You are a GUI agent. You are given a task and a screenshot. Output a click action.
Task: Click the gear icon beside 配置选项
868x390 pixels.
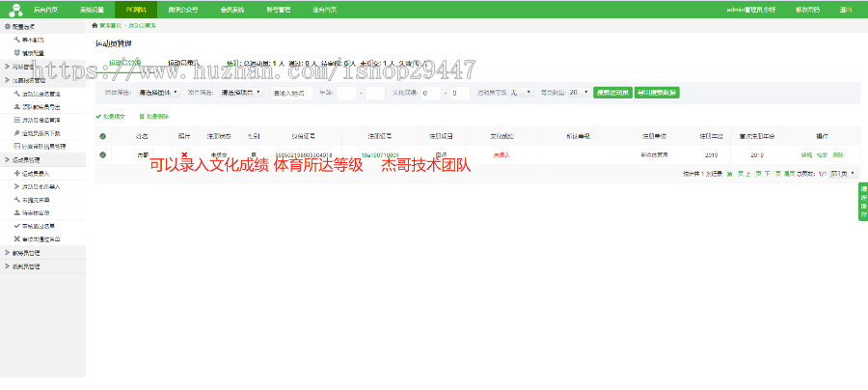7,27
